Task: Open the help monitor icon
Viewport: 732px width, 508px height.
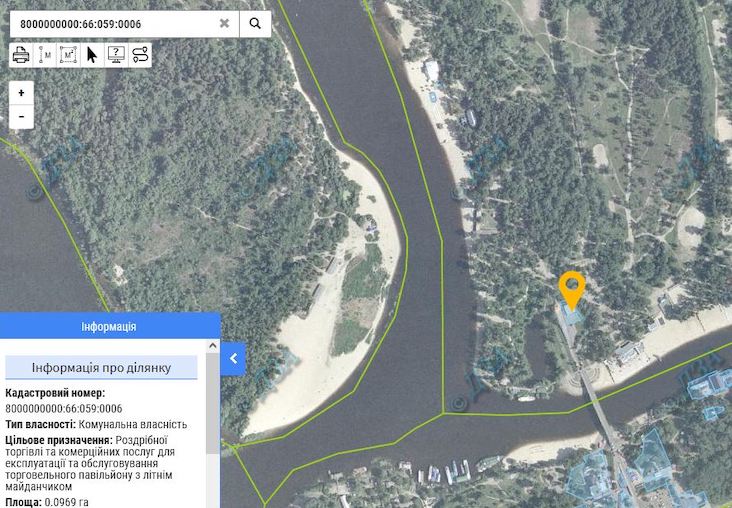Action: (x=116, y=54)
